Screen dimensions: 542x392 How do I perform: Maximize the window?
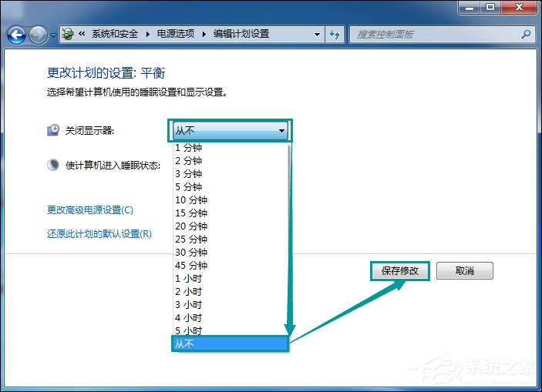(x=490, y=7)
